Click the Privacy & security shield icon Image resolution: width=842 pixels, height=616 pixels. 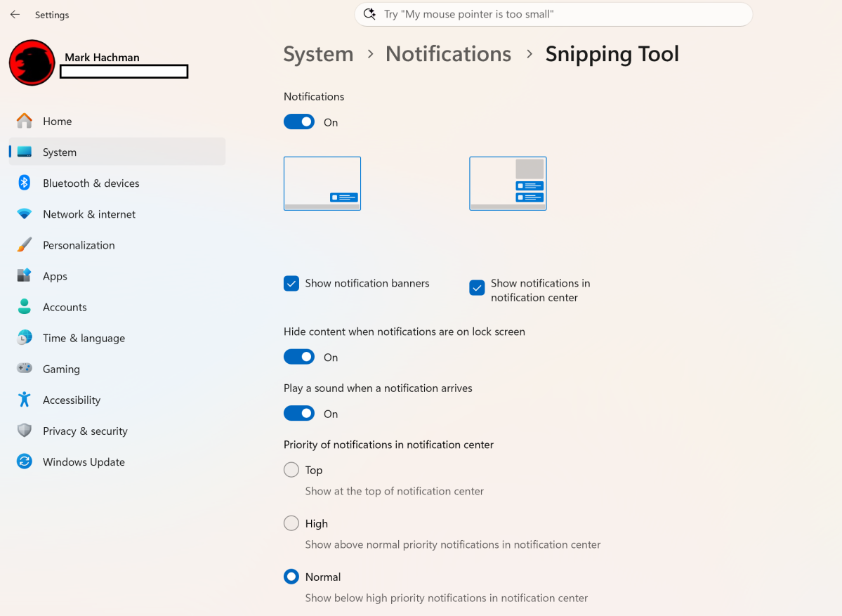point(24,430)
